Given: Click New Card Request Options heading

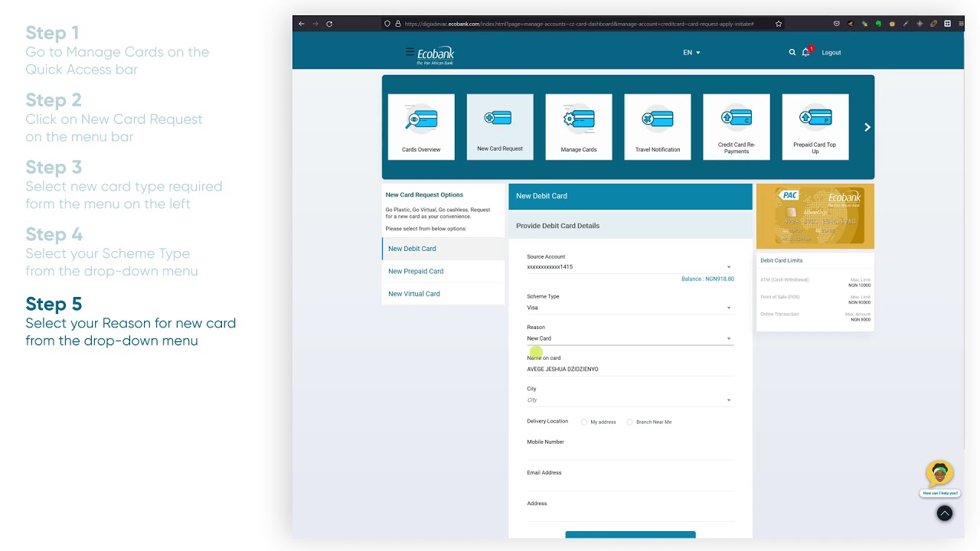Looking at the screenshot, I should [424, 194].
